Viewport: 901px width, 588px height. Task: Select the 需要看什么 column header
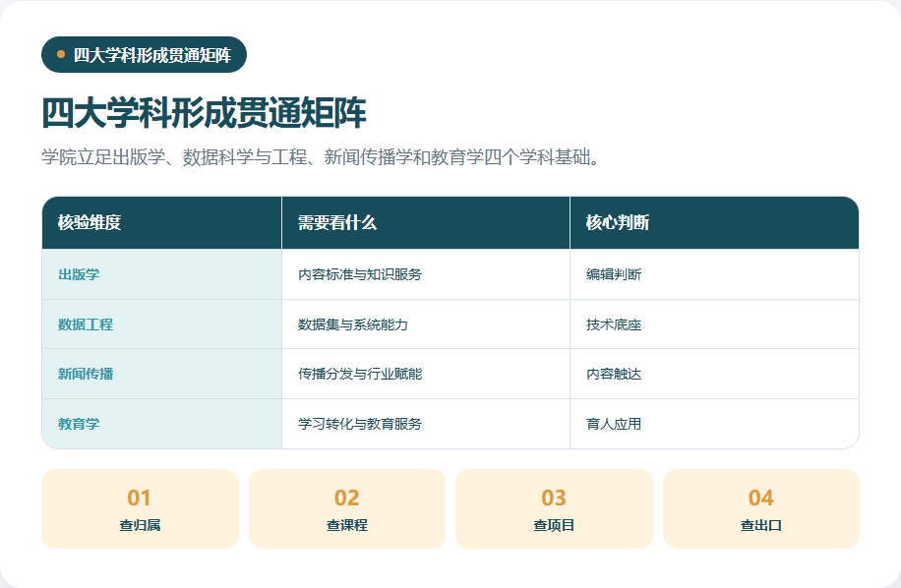point(426,223)
